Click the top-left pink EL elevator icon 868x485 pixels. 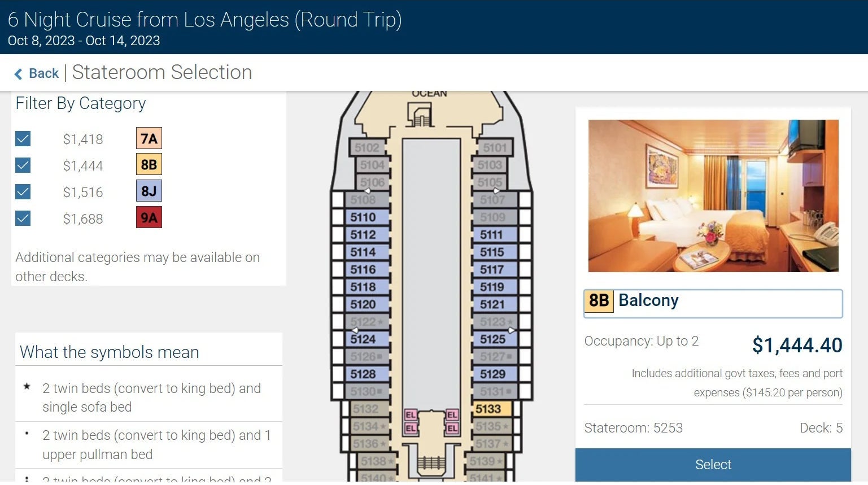(411, 415)
